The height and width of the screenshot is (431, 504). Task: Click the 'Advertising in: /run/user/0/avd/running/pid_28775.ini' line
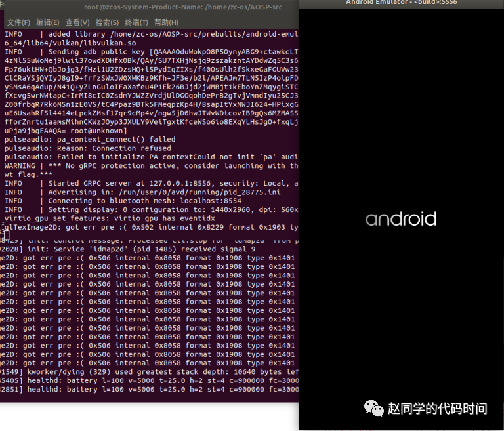point(142,192)
